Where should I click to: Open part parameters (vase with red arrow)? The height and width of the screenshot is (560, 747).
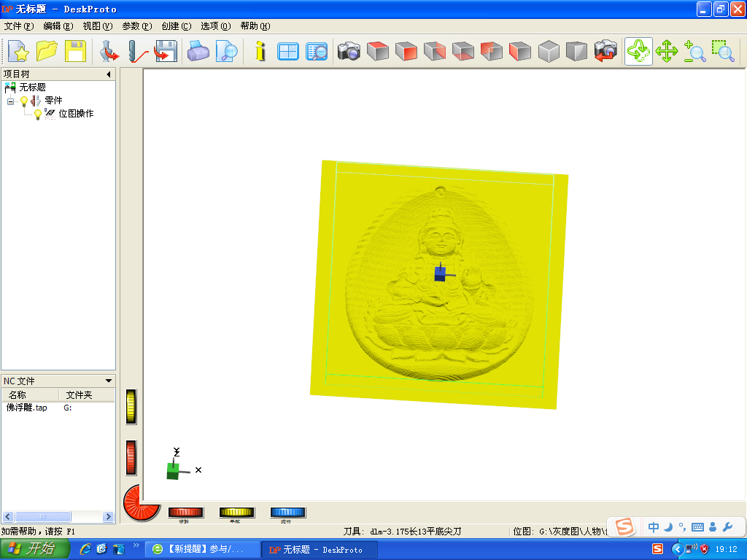tap(109, 51)
